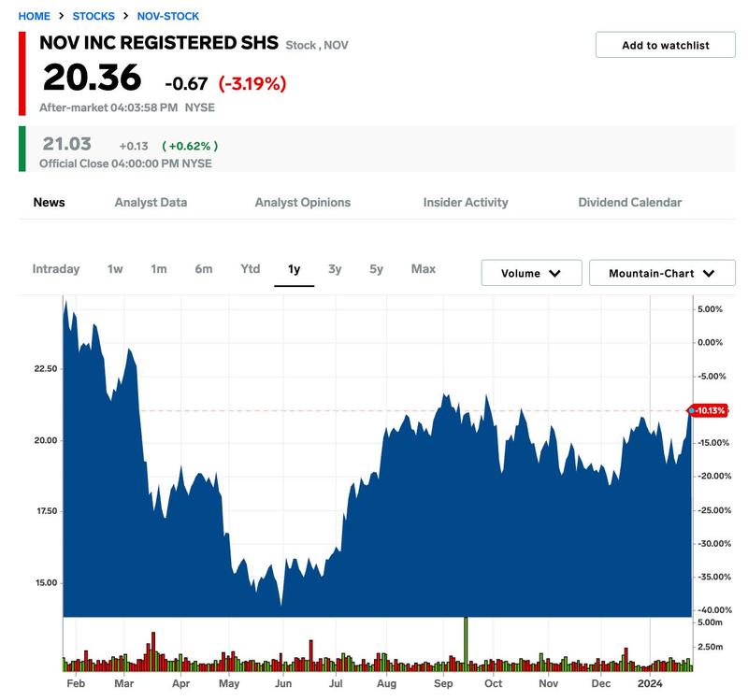Click the -0.67 price change value

click(x=186, y=84)
